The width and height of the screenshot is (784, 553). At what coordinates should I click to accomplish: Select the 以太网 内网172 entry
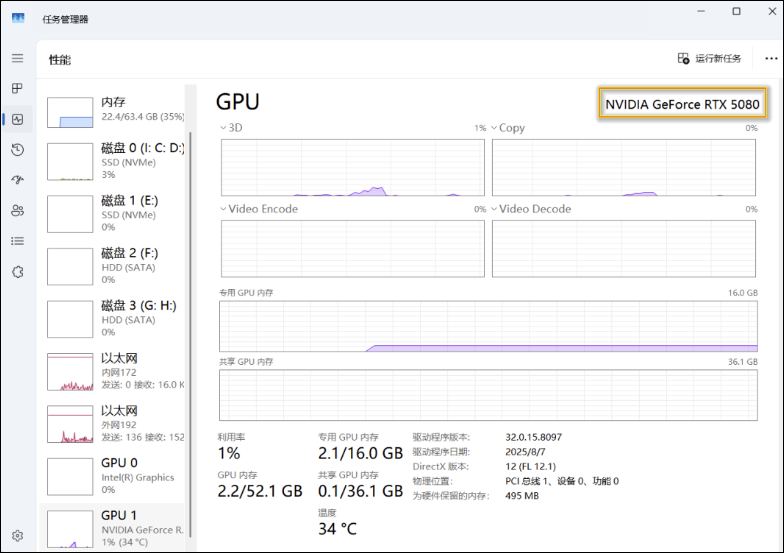[115, 370]
